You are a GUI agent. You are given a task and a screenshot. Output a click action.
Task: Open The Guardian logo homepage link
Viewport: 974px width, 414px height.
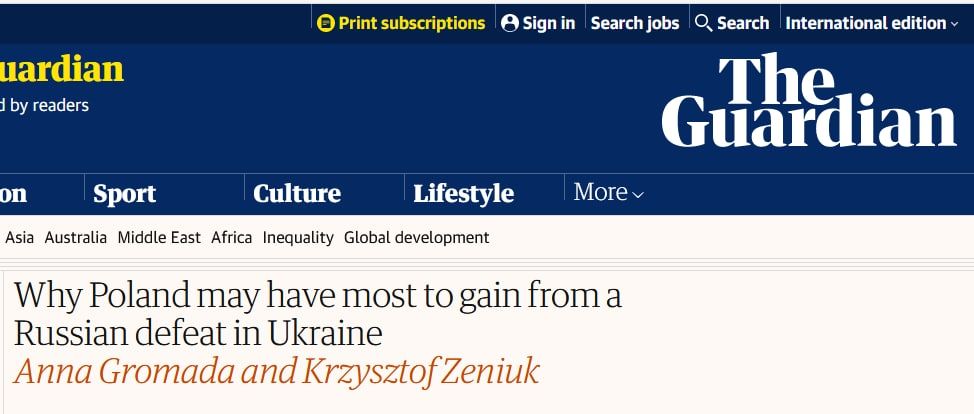(x=809, y=99)
